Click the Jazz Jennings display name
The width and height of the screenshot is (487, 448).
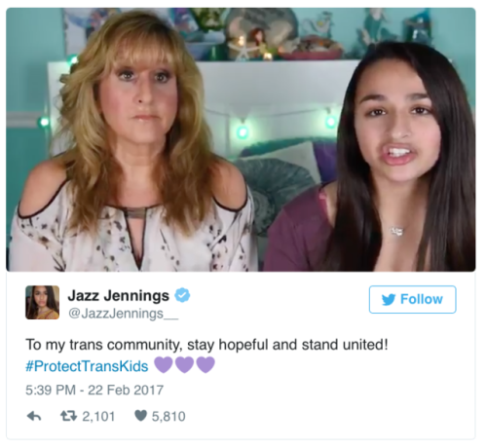click(119, 295)
